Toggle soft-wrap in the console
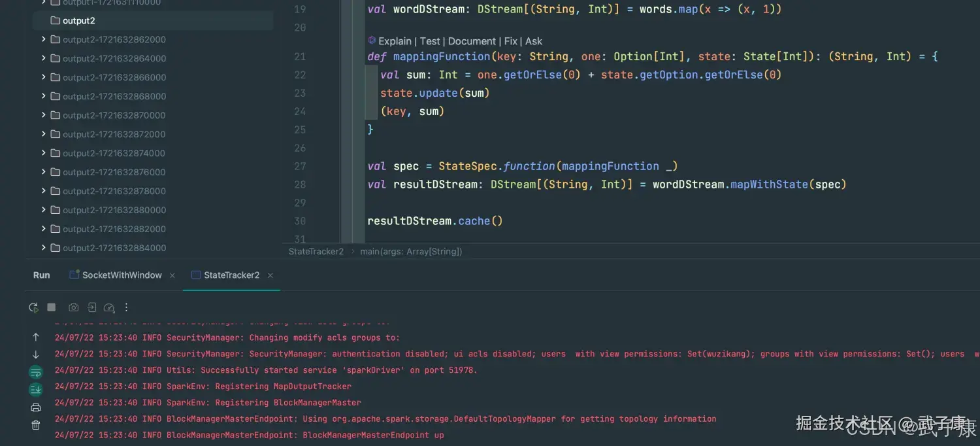 [x=35, y=372]
